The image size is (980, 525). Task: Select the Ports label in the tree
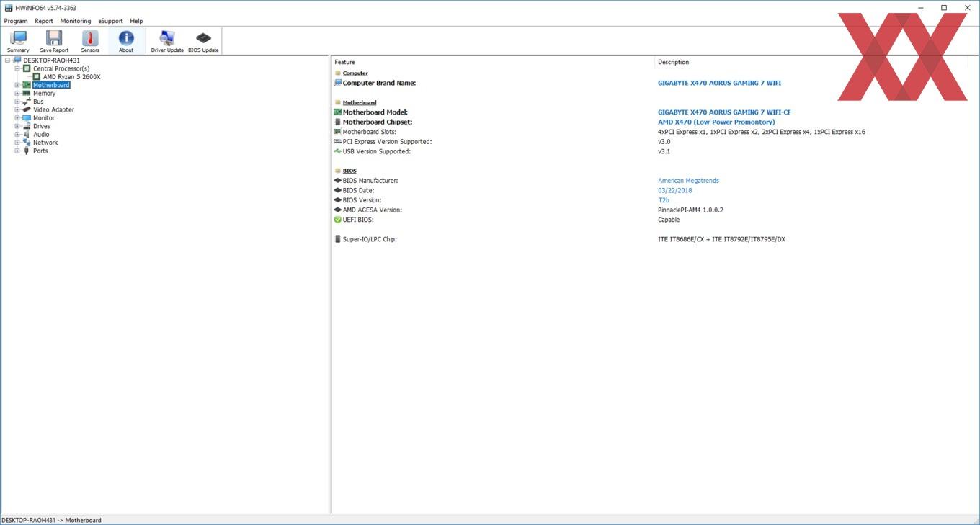(40, 151)
